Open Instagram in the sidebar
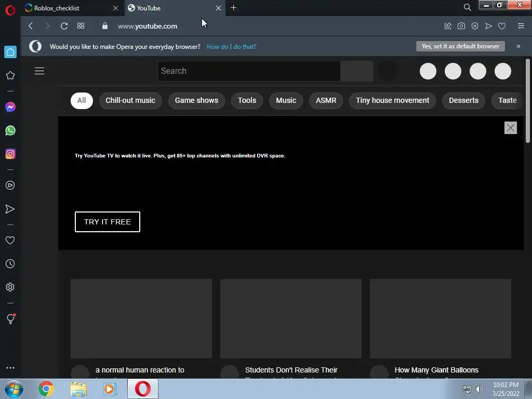Screen dimensions: 532x399 tap(10, 154)
